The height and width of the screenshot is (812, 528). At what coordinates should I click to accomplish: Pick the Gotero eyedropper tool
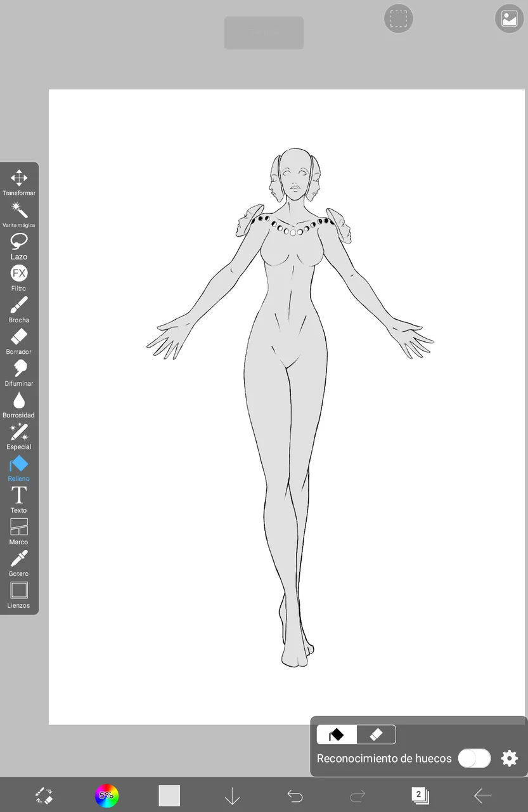(x=19, y=563)
